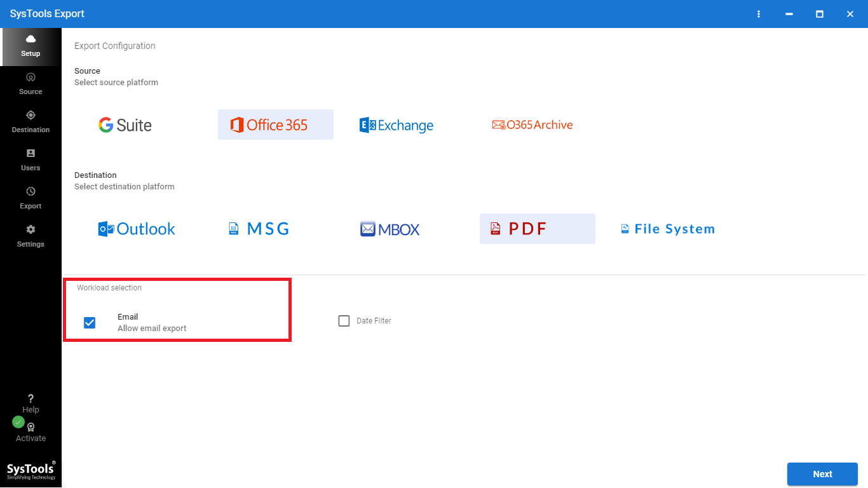Open the Setup step in the sidebar
This screenshot has width=868, height=488.
31,47
